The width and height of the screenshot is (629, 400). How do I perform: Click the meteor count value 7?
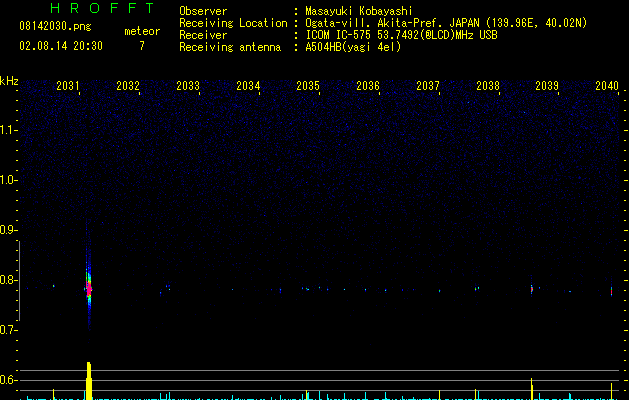[x=142, y=46]
